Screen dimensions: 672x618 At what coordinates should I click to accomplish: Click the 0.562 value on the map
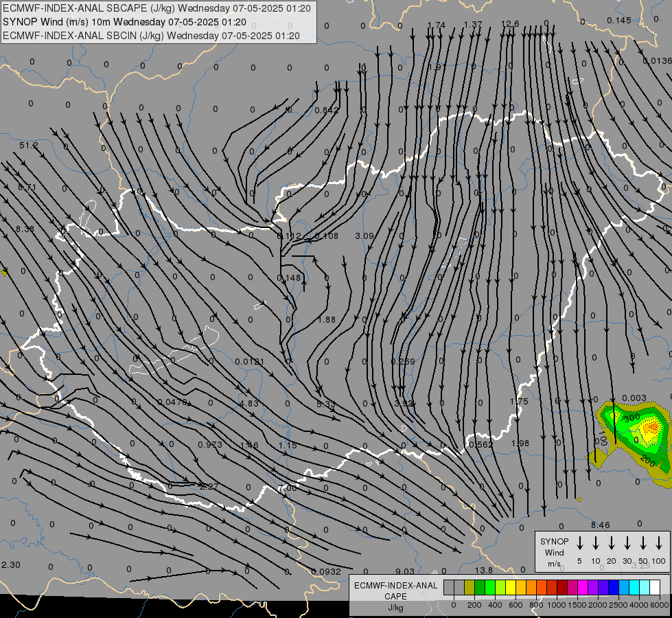481,445
